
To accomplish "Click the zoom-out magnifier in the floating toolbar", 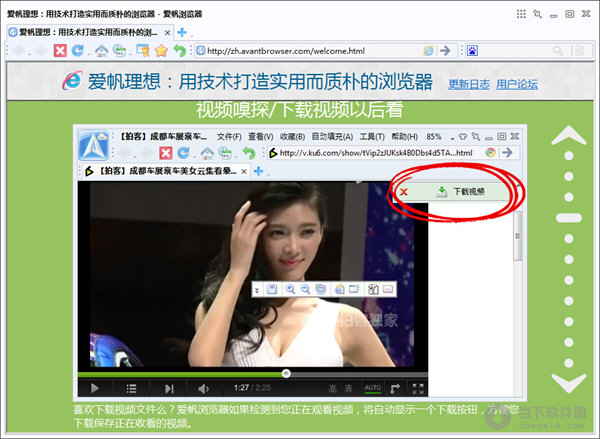I will point(305,289).
